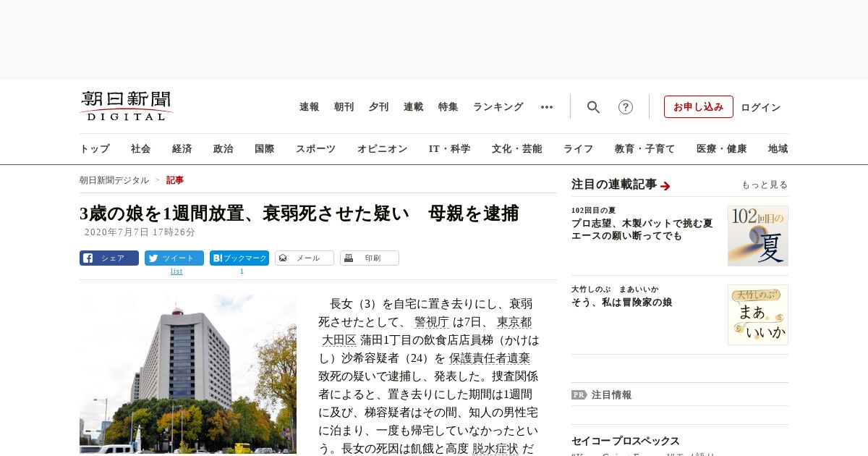Click the 102回目の夏 thumbnail
Screen dimensions: 868x456
pos(758,236)
